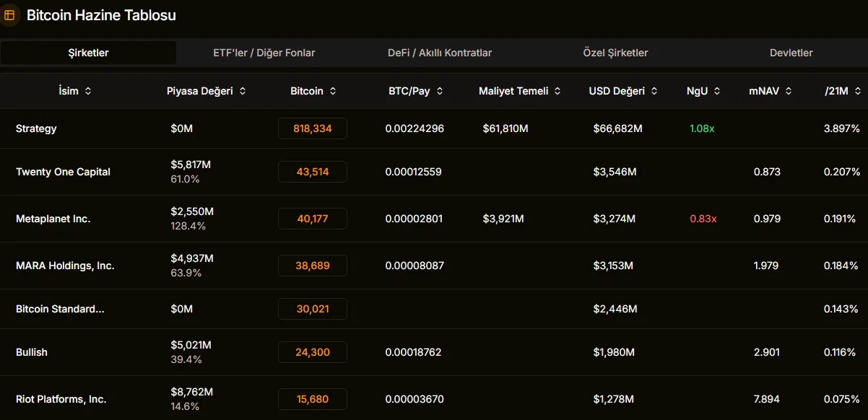Click Metaplanet's 0.83x NgU value
This screenshot has height=420, width=868.
point(703,219)
